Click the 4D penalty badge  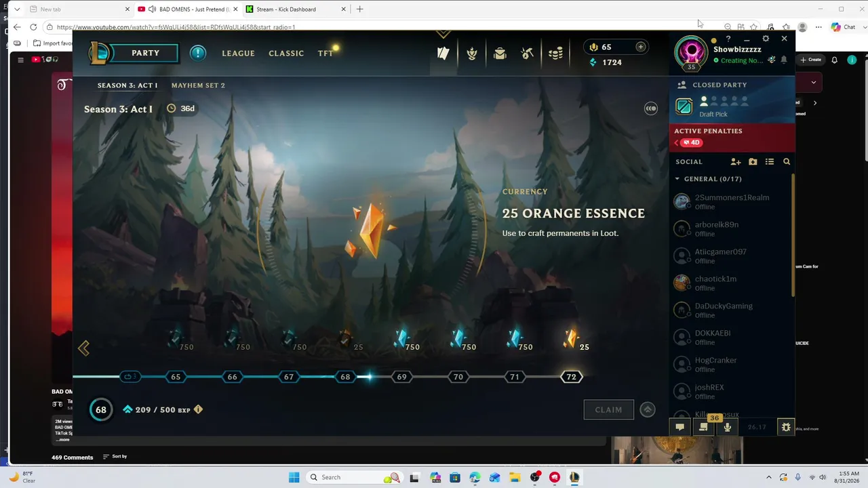(x=692, y=143)
